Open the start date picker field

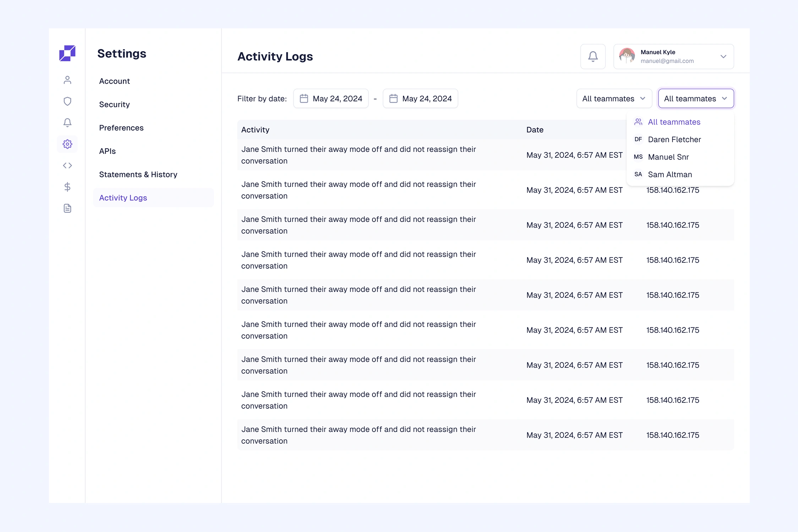pos(331,99)
